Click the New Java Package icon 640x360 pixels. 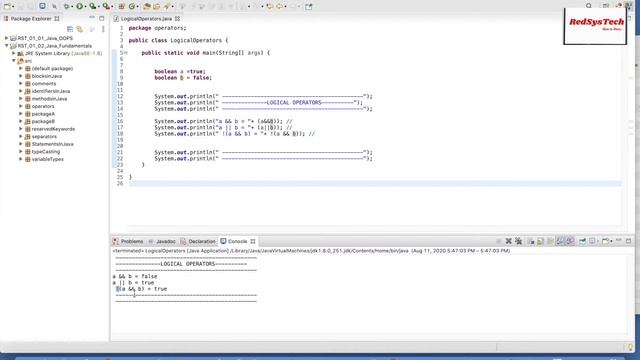(121, 6)
